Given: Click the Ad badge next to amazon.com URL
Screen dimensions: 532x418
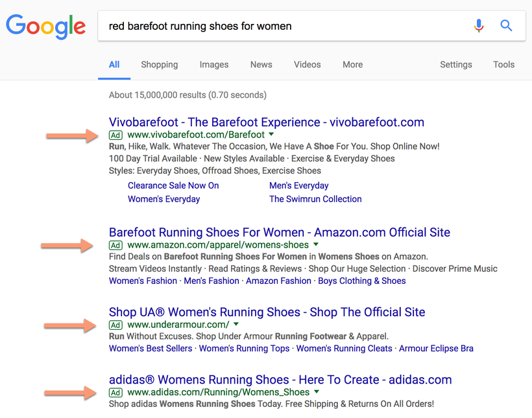Looking at the screenshot, I should click(115, 245).
